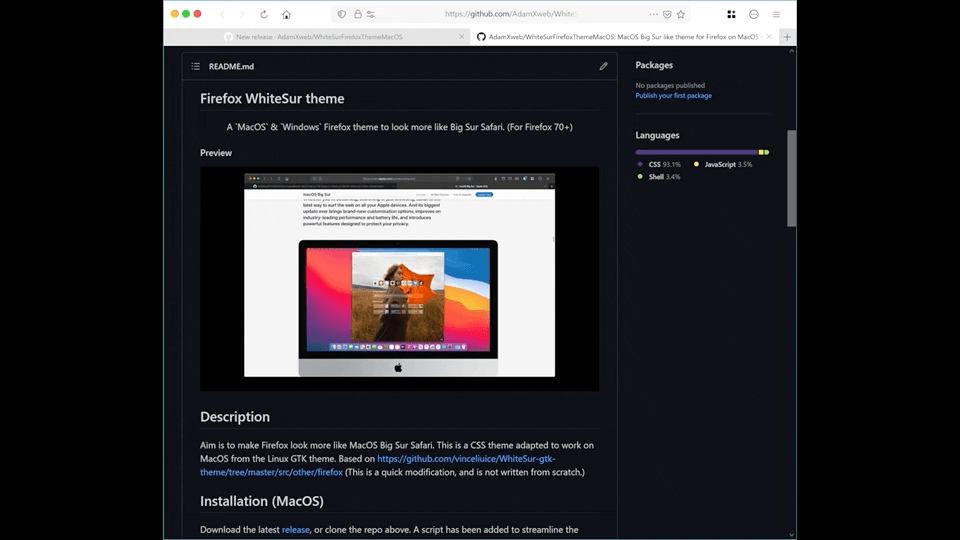
Task: Click the README.md file name label
Action: point(231,66)
